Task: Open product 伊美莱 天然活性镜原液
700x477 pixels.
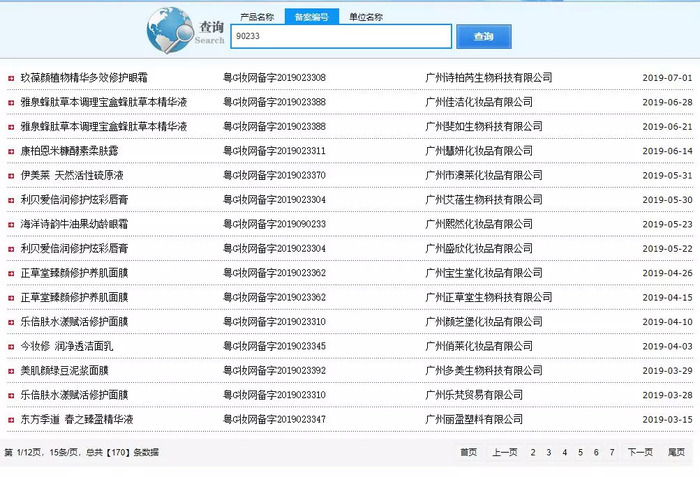Action: [72, 176]
